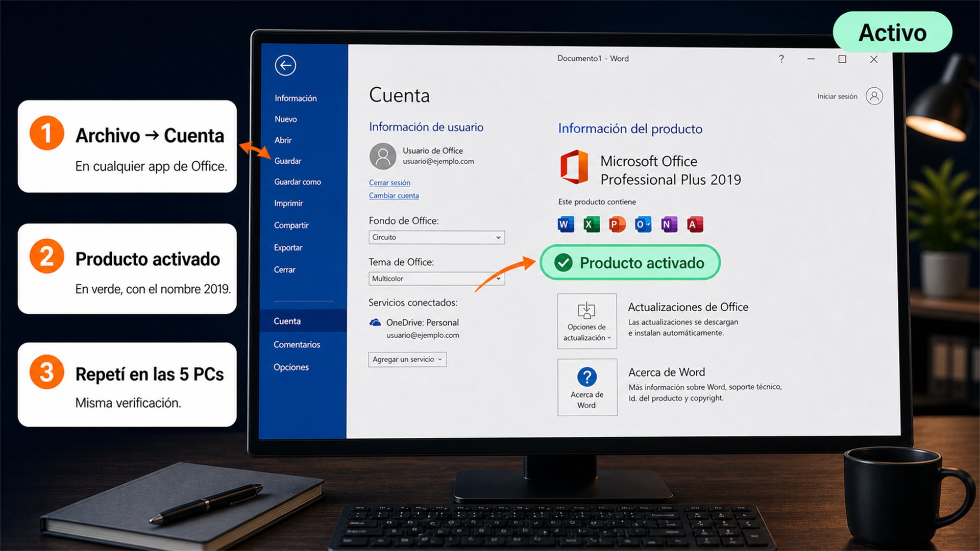Click the profile icon next to Iniciar sesión

(x=874, y=96)
